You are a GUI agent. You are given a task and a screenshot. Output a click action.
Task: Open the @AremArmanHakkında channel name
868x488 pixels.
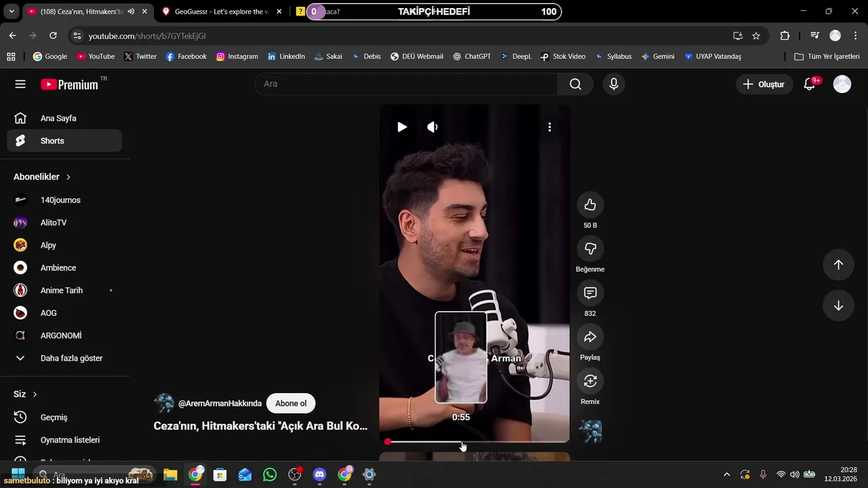coord(220,403)
